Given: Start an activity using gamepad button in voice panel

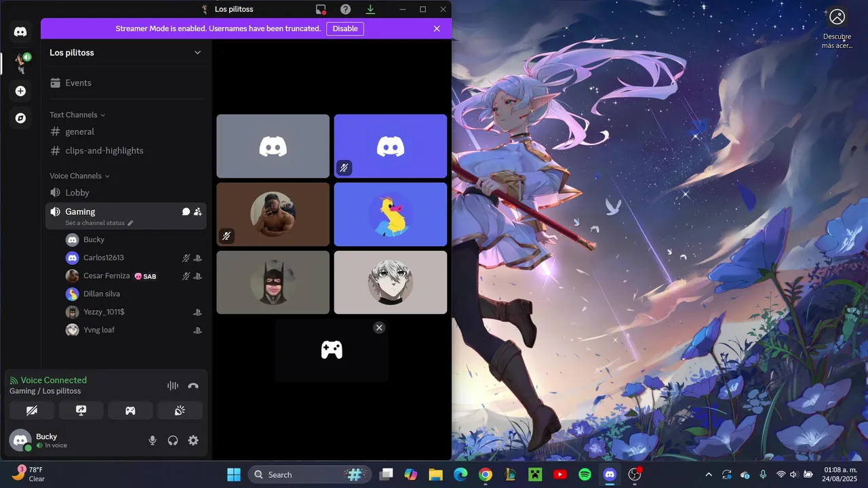Looking at the screenshot, I should pyautogui.click(x=130, y=410).
